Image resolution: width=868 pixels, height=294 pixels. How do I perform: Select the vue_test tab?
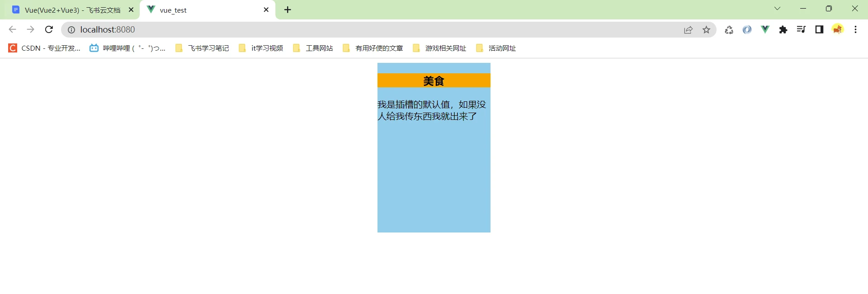click(203, 10)
